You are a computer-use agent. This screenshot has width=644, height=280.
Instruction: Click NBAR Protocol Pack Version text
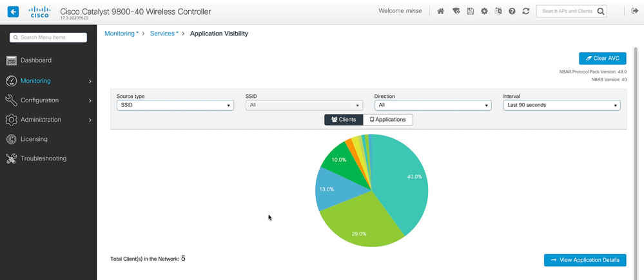(593, 71)
